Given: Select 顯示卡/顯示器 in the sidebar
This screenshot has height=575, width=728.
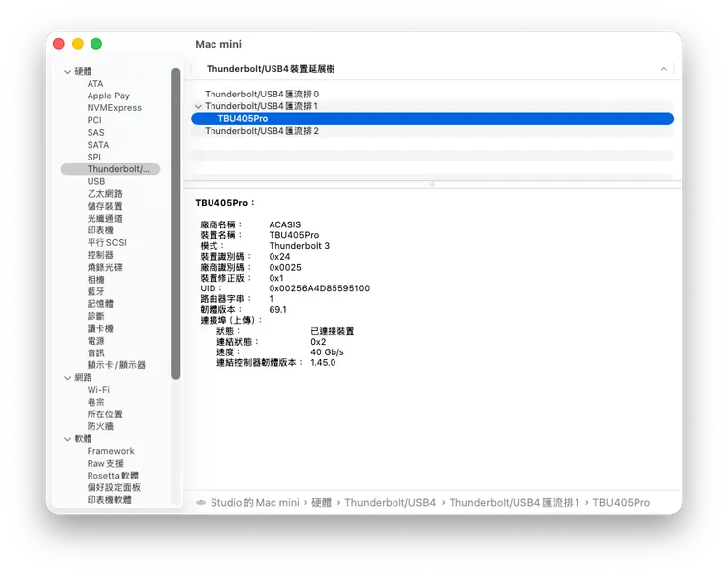Looking at the screenshot, I should 116,365.
